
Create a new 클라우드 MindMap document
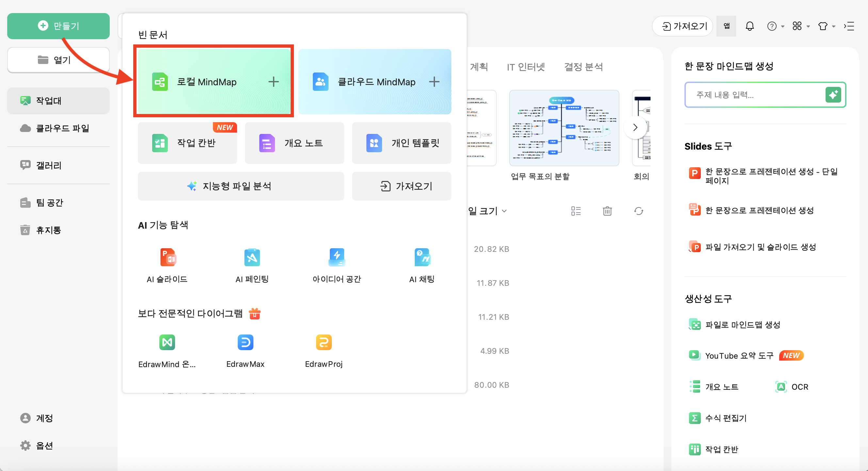point(375,82)
